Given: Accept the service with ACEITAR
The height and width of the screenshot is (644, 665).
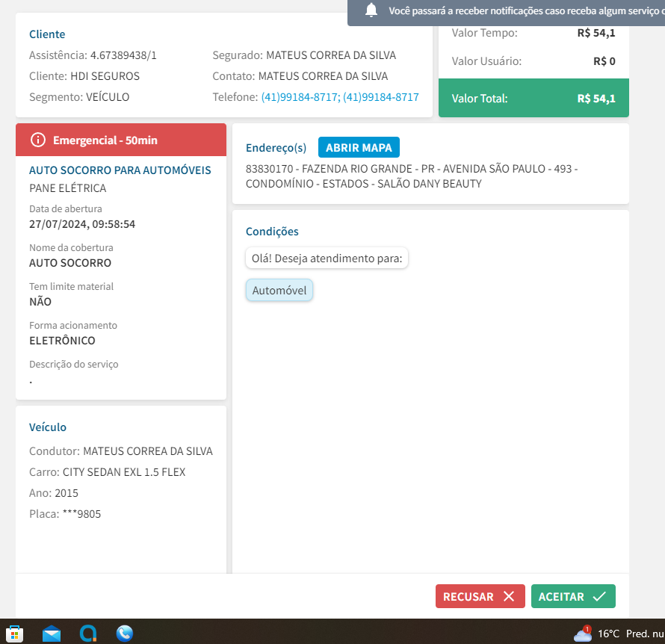Looking at the screenshot, I should click(573, 596).
